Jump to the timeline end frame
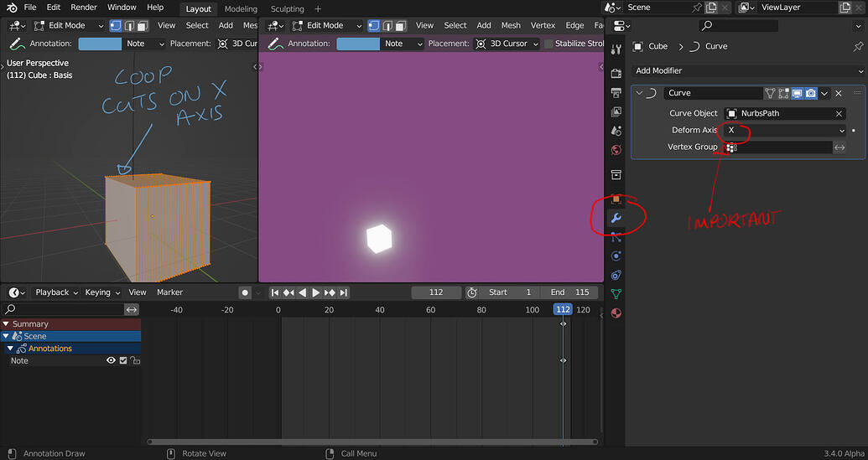This screenshot has width=868, height=460. pos(344,292)
